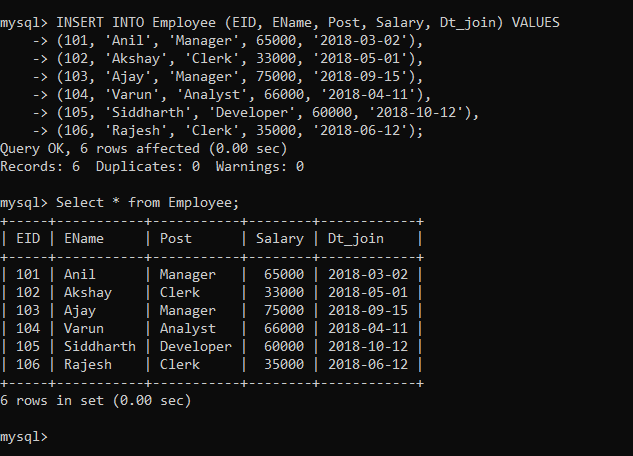The image size is (633, 456).
Task: Click EID 104 in the result table
Action: tap(28, 328)
